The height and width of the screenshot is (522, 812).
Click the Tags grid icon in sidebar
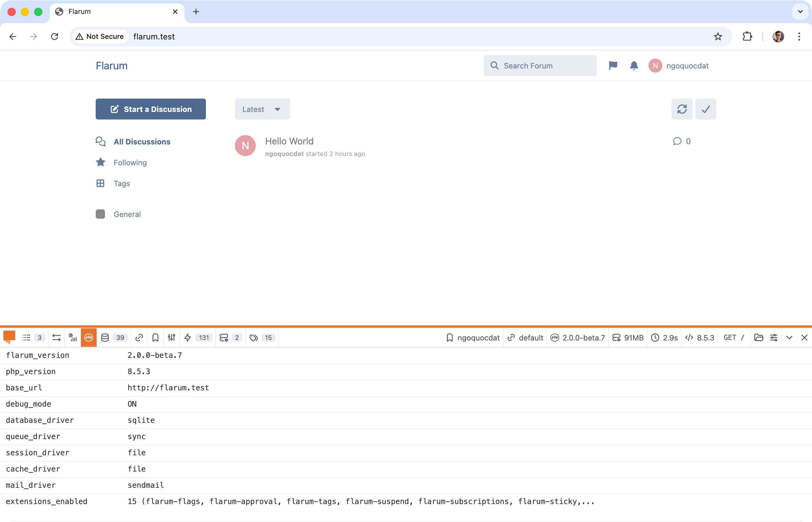(x=100, y=183)
